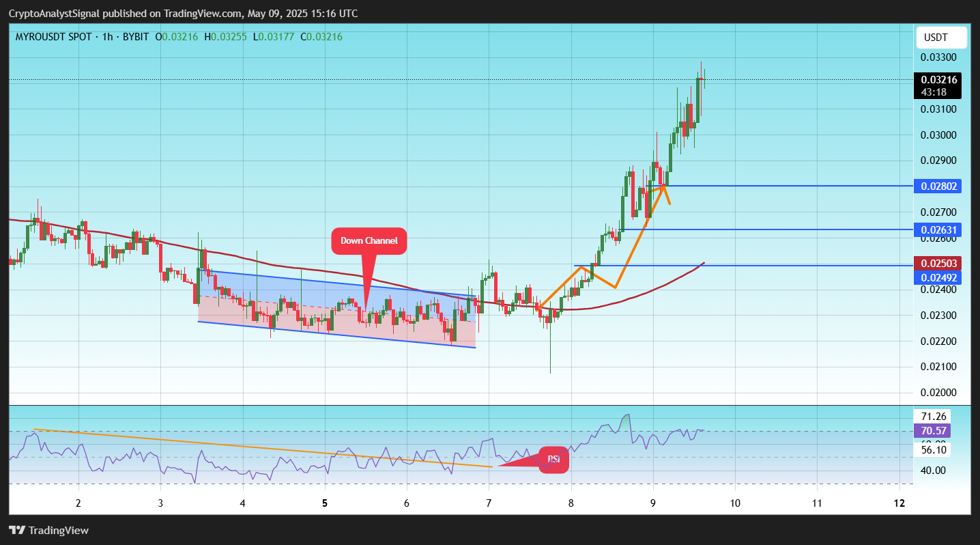Click the low value L0.03177
Viewport: 980px width, 545px height.
tap(274, 36)
